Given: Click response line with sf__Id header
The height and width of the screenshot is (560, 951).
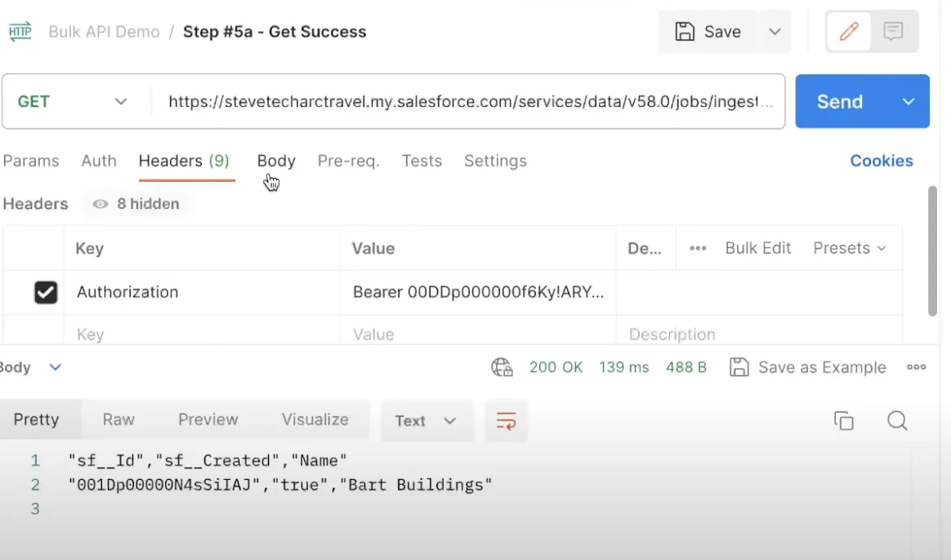Looking at the screenshot, I should click(x=208, y=460).
